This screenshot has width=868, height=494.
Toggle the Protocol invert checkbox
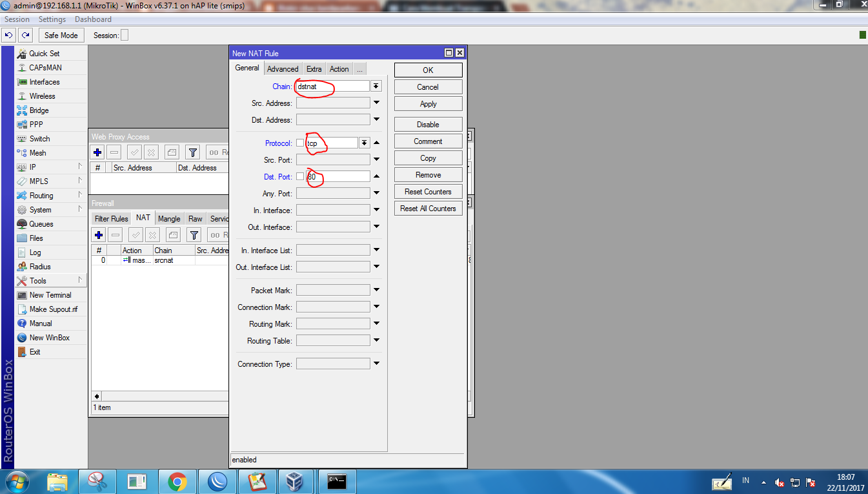[x=300, y=143]
